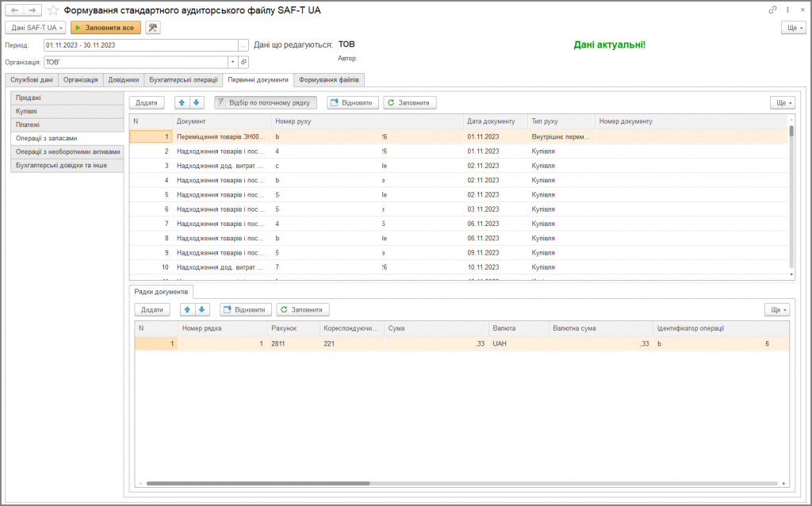Viewport: 812px width, 506px height.
Task: Open period selection ellipsis button
Action: pyautogui.click(x=243, y=45)
